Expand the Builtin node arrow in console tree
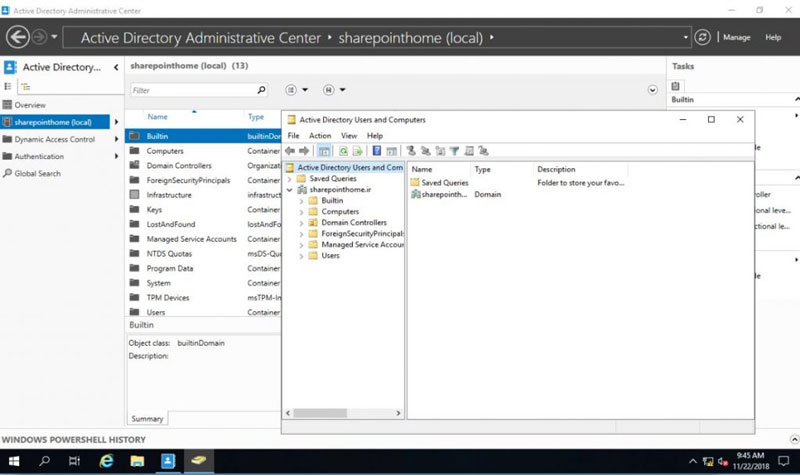 [301, 201]
